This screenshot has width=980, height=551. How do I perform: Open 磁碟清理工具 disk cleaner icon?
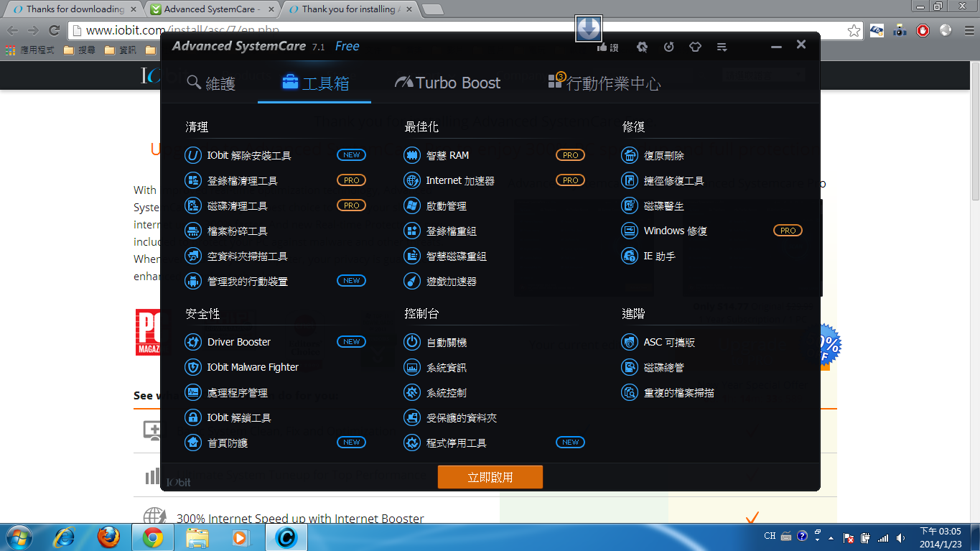coord(192,205)
